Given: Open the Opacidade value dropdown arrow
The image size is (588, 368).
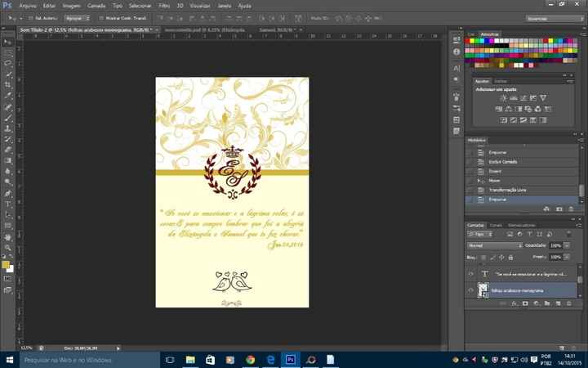Looking at the screenshot, I should [567, 245].
